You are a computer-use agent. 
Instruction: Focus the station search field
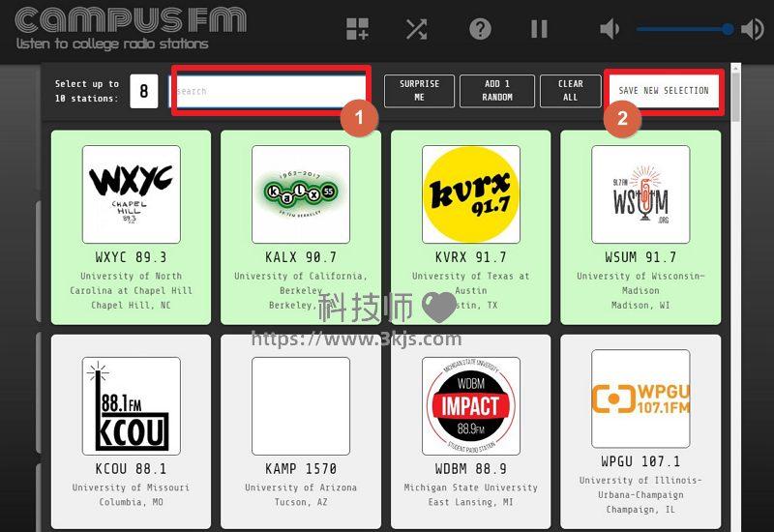click(x=270, y=91)
